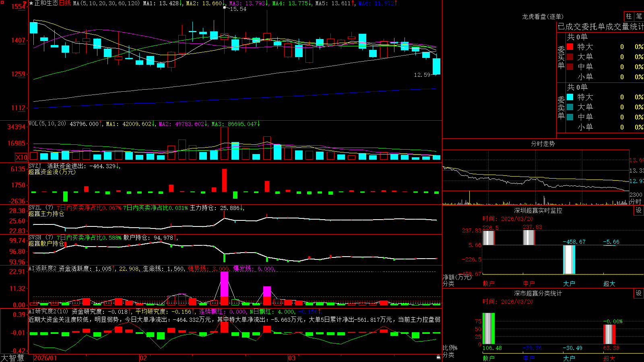Click the 龙虎看盘(逐单) panel title
This screenshot has width=644, height=362.
pos(543,16)
